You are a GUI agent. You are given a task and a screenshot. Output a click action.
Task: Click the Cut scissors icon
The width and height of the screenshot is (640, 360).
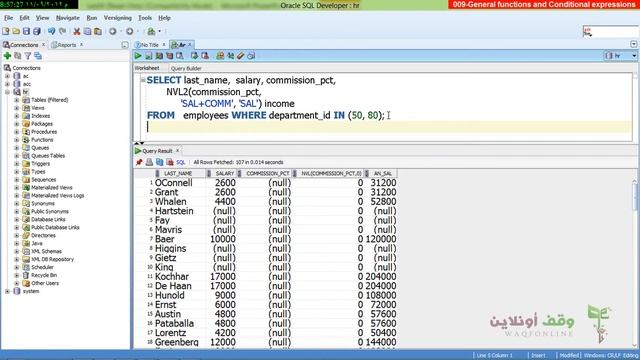77,31
